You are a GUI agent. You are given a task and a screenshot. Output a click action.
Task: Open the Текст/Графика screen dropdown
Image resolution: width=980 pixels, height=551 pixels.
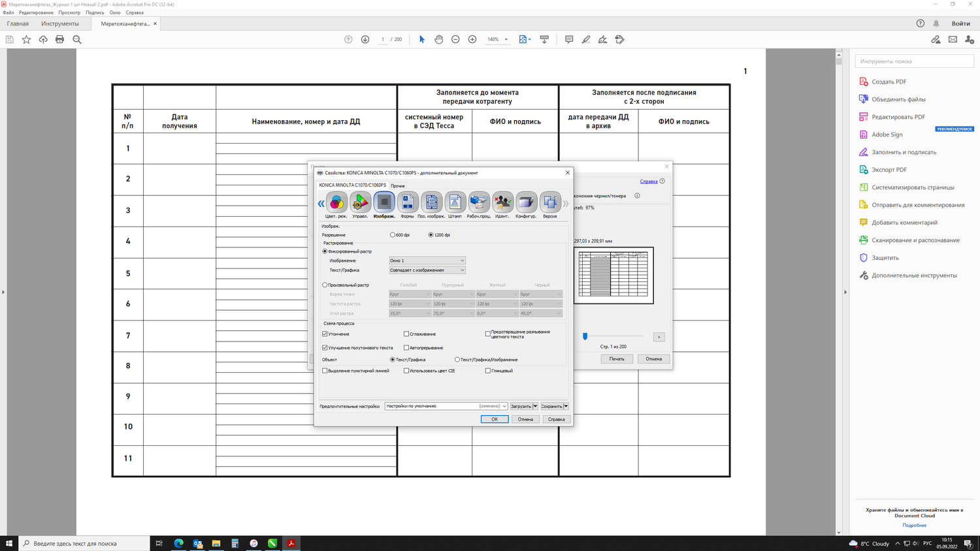(x=427, y=270)
